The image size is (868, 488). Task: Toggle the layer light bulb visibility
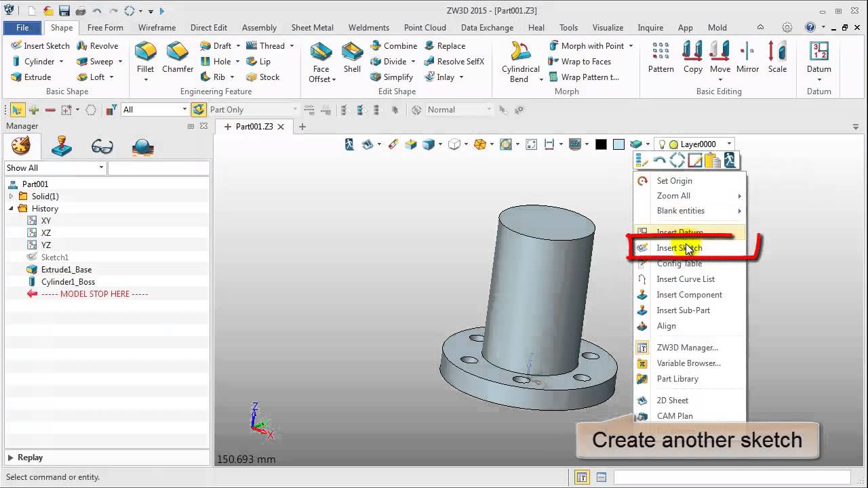pos(662,144)
